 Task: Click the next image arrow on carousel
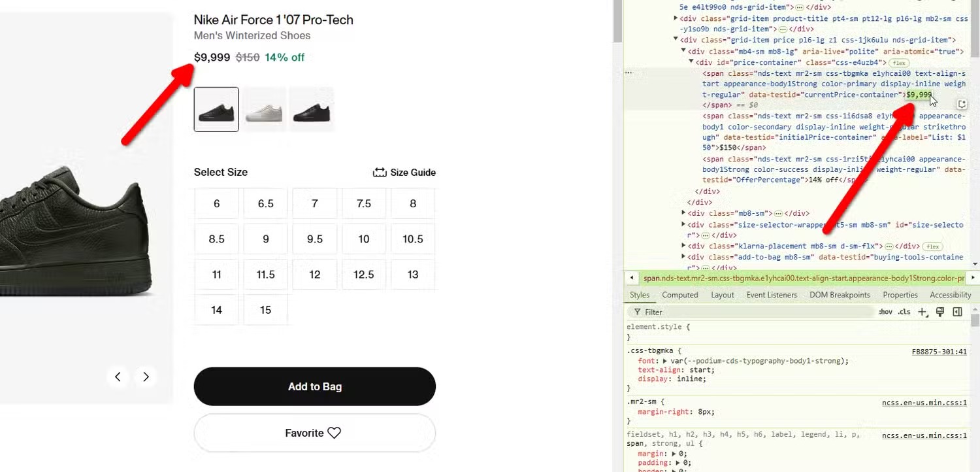click(146, 377)
